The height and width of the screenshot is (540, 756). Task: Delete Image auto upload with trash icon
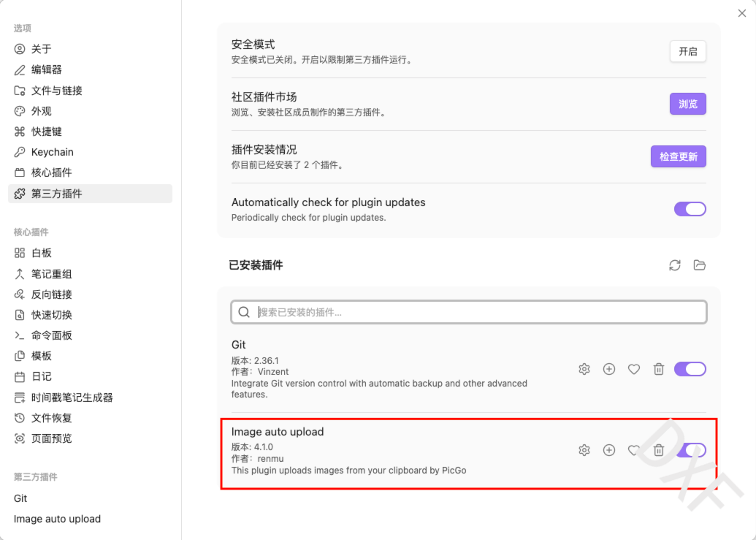coord(659,450)
